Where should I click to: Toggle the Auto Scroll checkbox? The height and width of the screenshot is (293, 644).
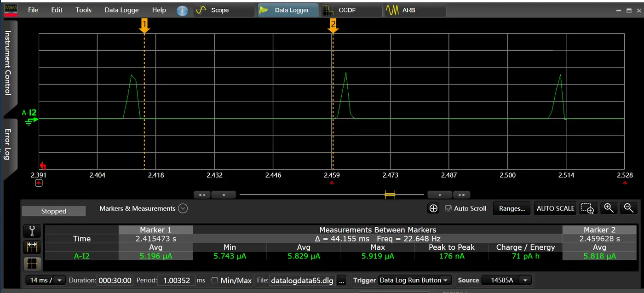(x=448, y=208)
